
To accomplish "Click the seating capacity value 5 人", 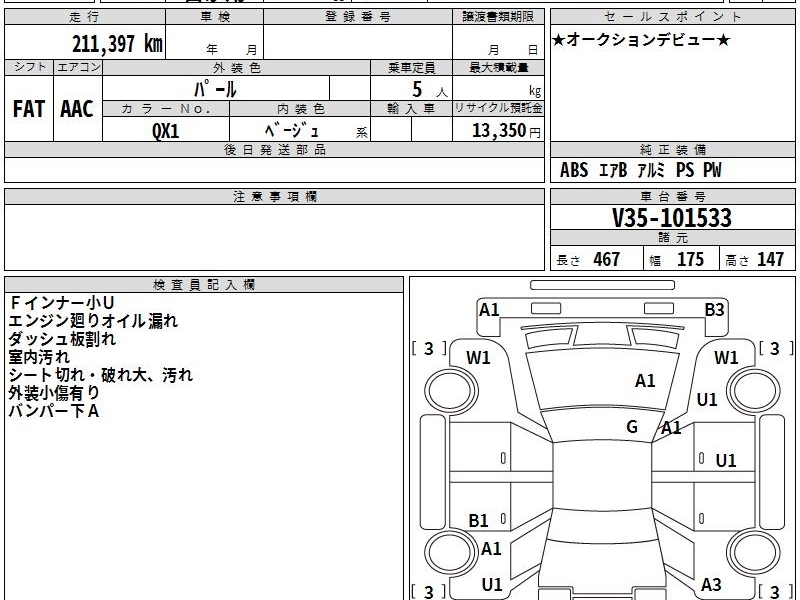I will click(x=430, y=90).
